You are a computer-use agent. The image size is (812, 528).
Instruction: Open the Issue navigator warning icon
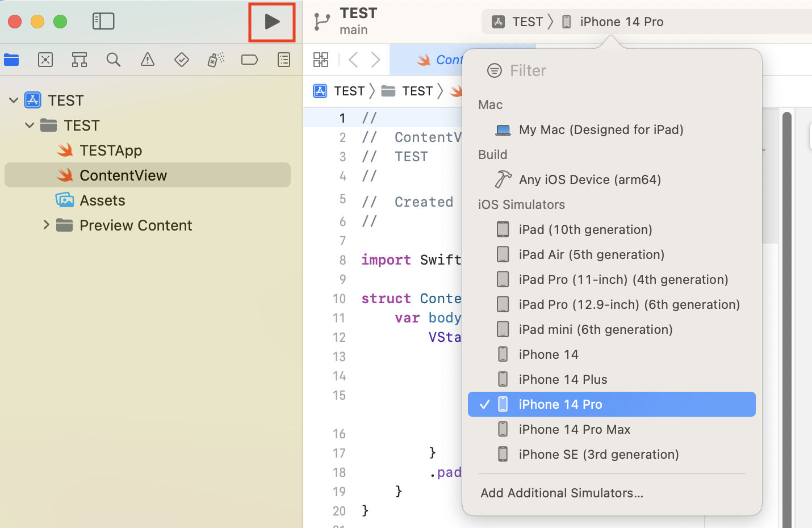[x=148, y=60]
